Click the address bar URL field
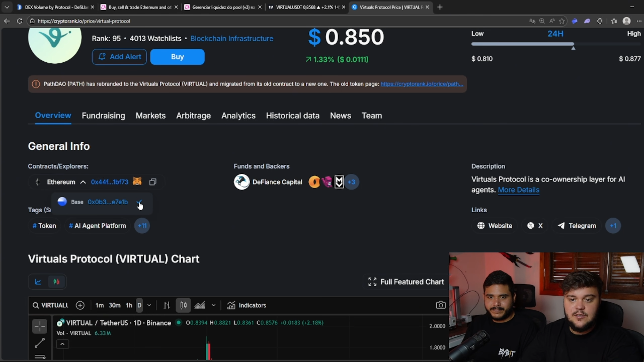 pos(277,21)
